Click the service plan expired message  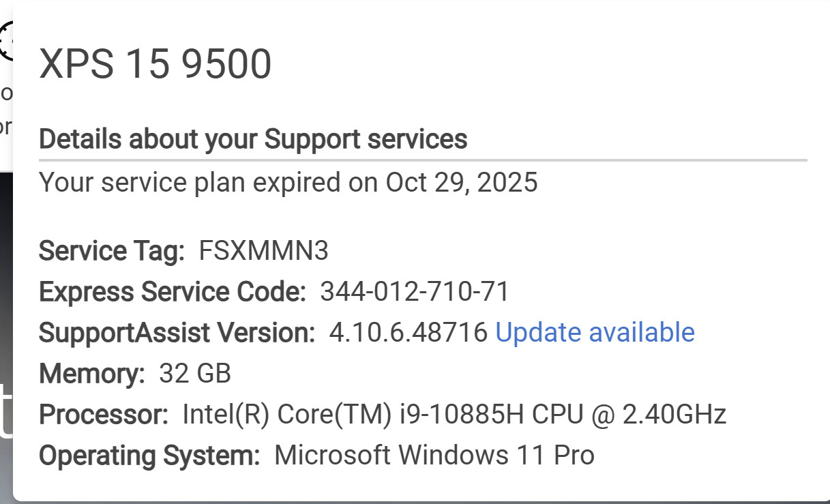(x=288, y=183)
